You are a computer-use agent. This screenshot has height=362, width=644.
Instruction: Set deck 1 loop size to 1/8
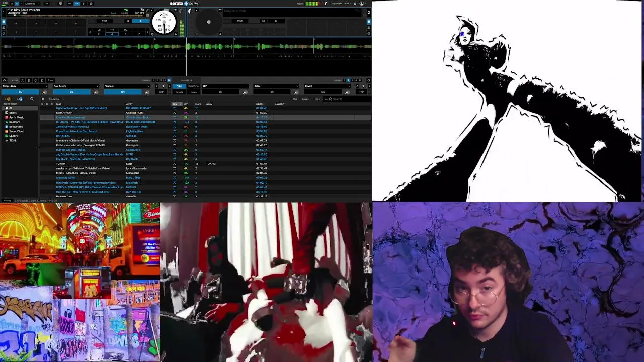pyautogui.click(x=99, y=30)
